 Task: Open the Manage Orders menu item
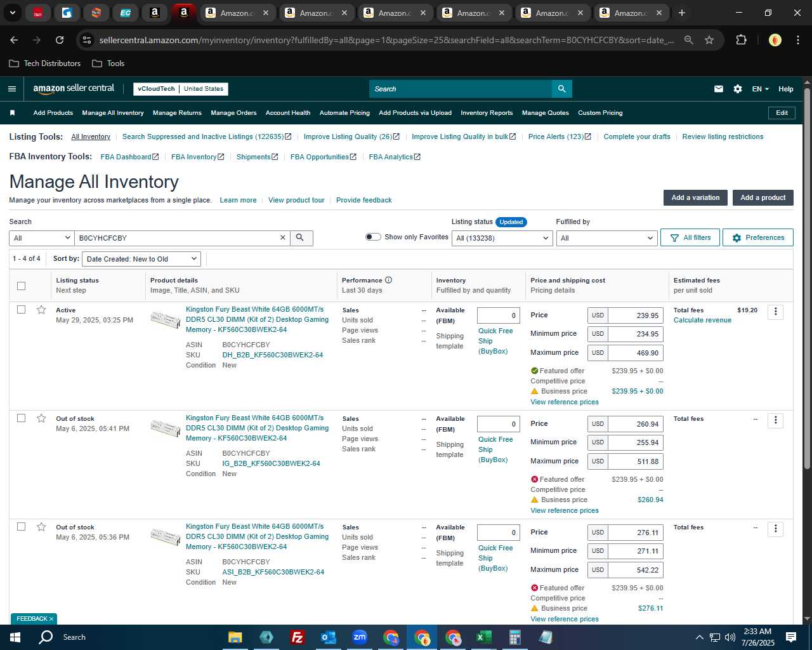coord(233,113)
